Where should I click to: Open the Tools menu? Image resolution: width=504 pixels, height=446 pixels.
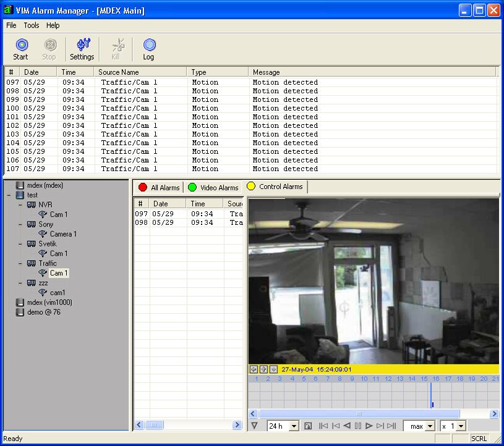tap(32, 25)
